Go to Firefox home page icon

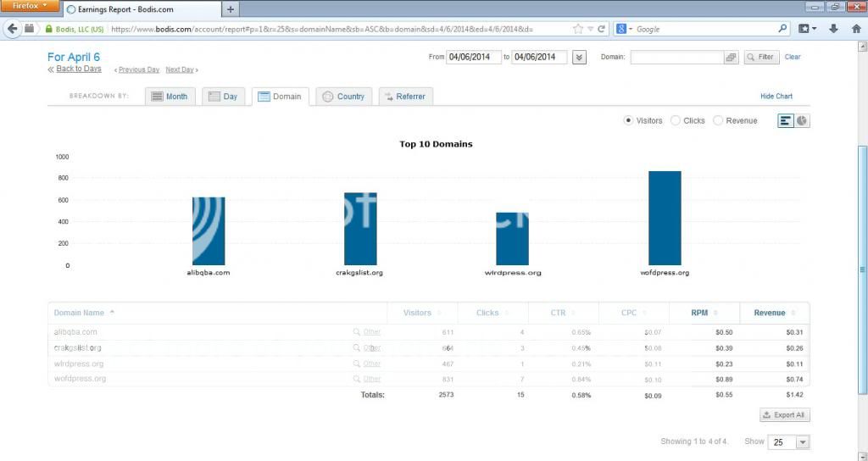coord(854,28)
